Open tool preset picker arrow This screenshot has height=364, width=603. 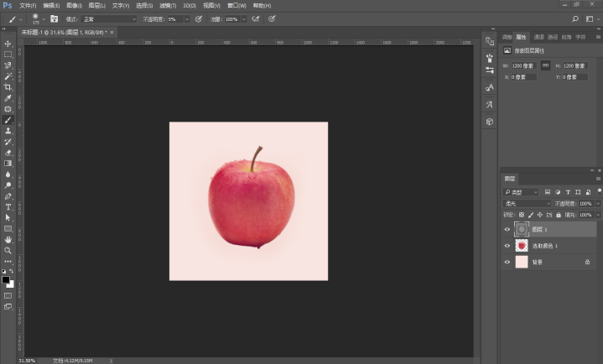click(x=20, y=18)
